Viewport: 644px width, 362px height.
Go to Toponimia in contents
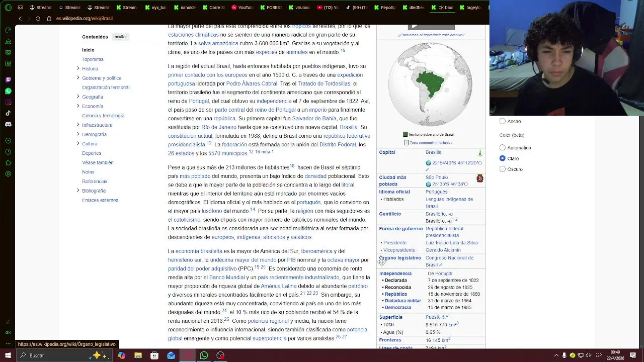93,59
